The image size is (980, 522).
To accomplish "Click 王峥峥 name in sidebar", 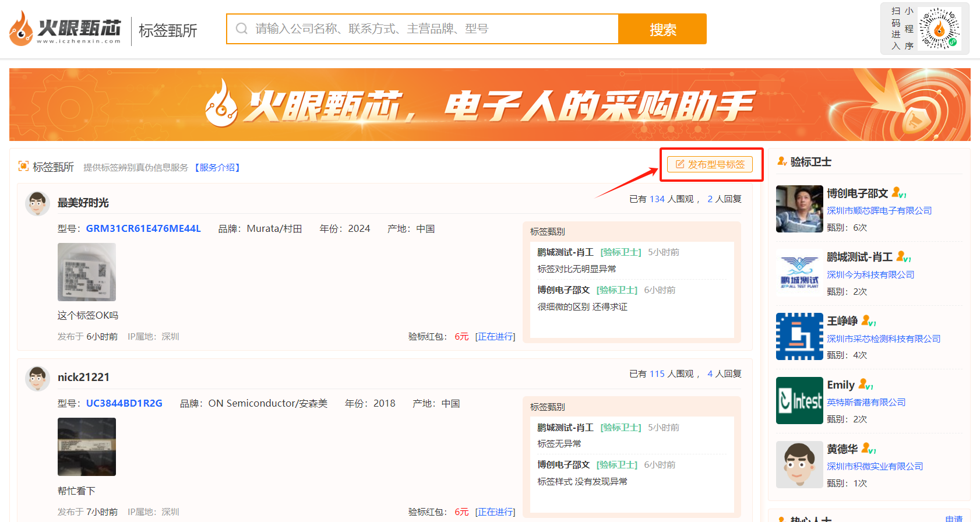I will click(842, 321).
